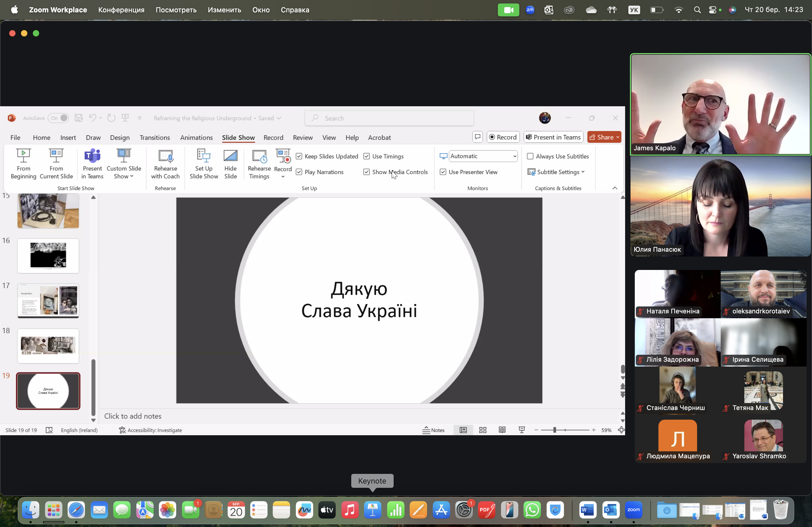Open Share button dropdown
Image resolution: width=812 pixels, height=527 pixels.
tap(617, 137)
